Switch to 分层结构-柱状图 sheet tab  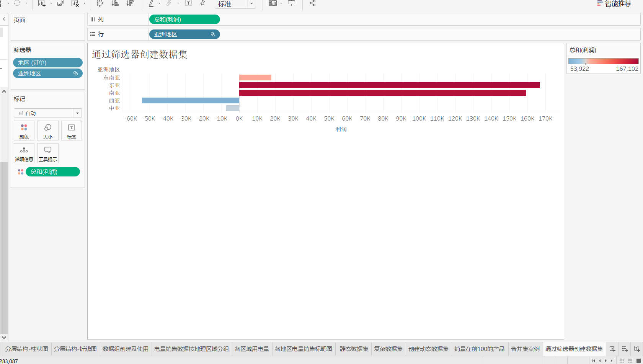(27, 349)
